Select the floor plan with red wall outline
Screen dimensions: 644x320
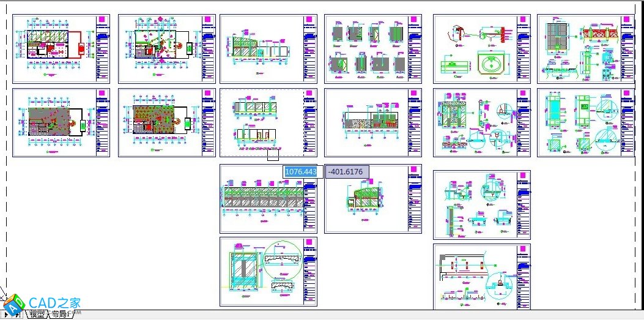coord(61,49)
